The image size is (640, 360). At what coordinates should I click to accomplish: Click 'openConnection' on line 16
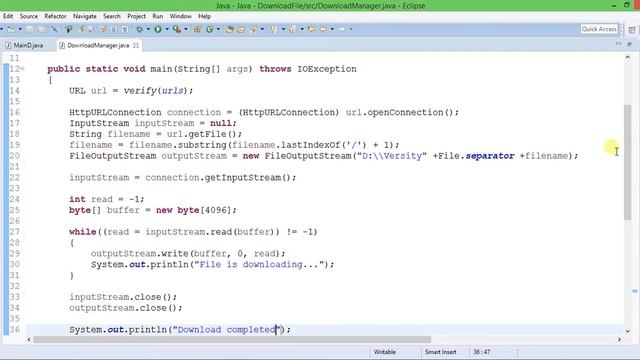click(405, 112)
